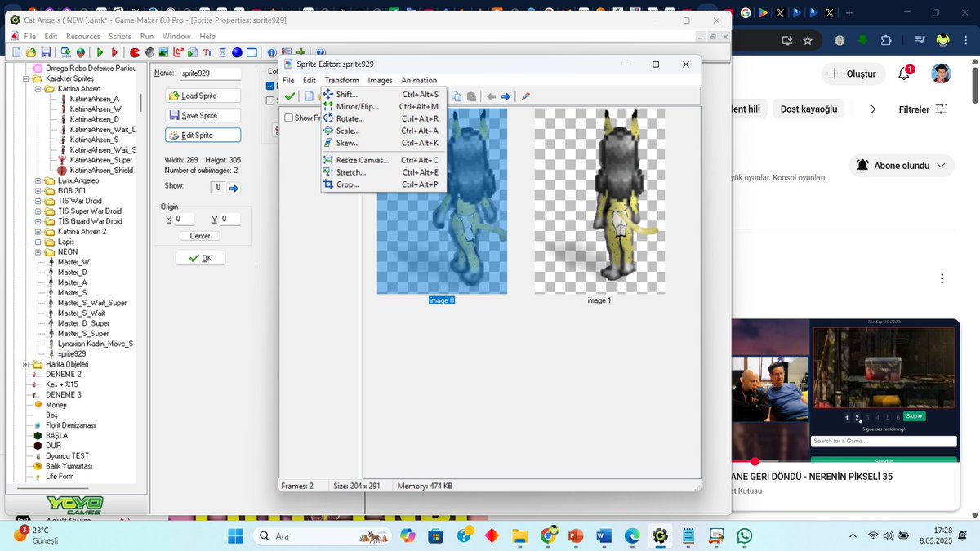
Task: Open Word from the taskbar
Action: point(604,536)
